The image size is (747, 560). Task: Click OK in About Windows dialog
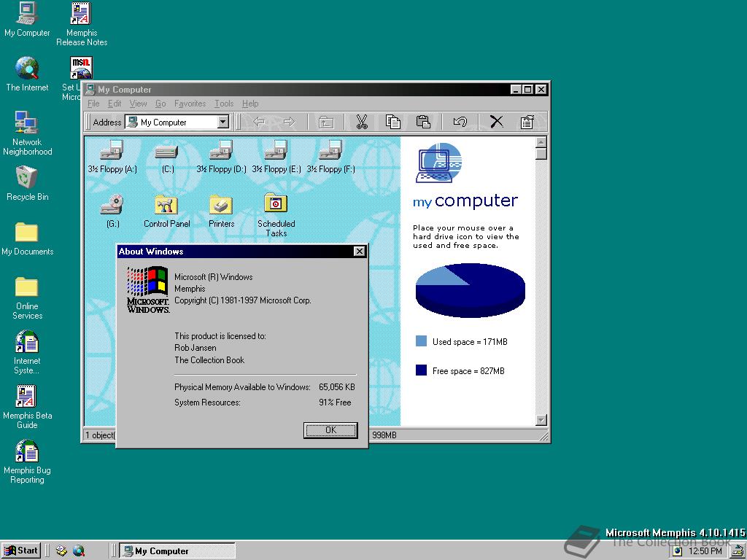click(330, 430)
